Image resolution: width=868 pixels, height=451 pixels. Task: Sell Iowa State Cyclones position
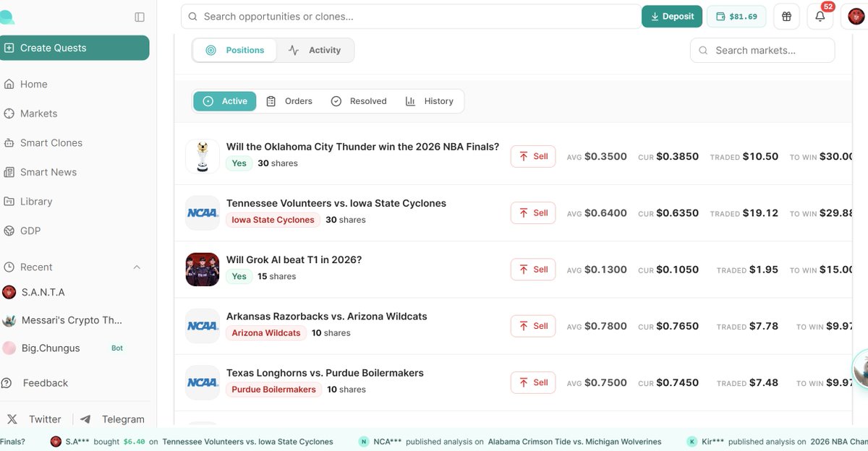(533, 212)
